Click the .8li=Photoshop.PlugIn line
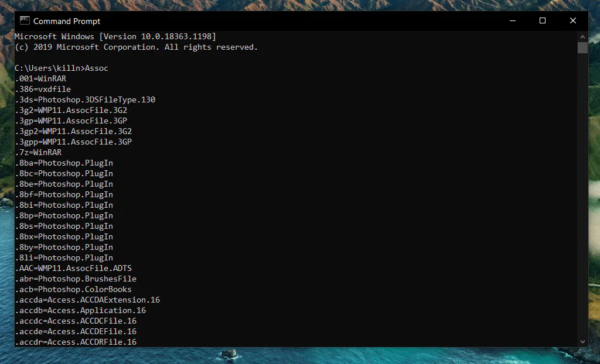The image size is (600, 364). 64,257
